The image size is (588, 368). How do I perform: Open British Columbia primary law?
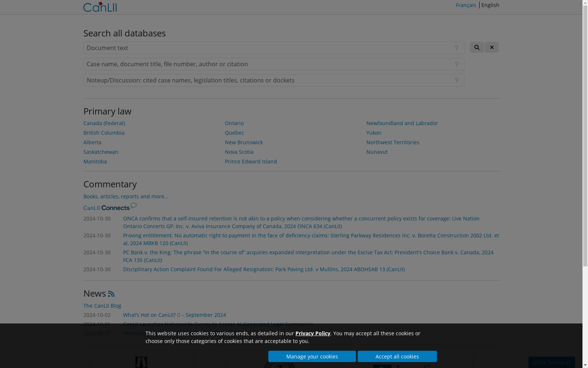[x=104, y=133]
